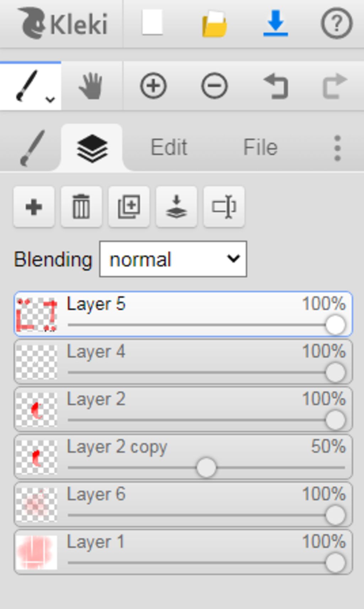
Task: Switch to the File tab
Action: point(260,148)
